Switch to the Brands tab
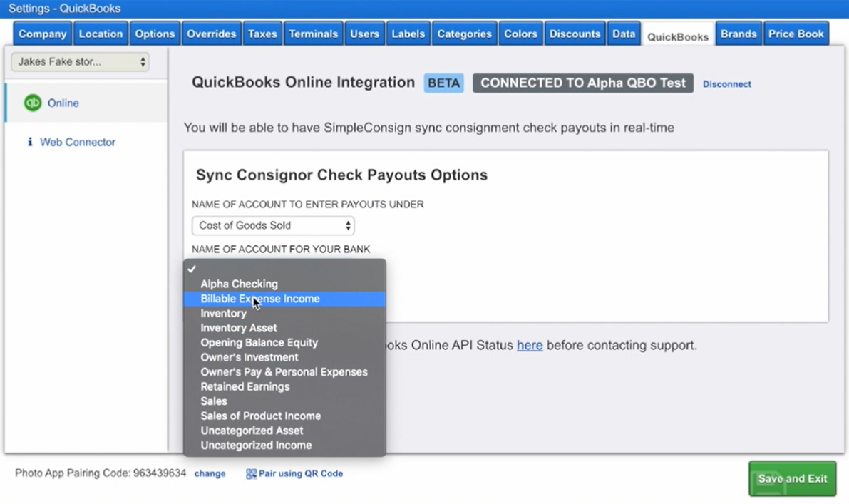 739,34
